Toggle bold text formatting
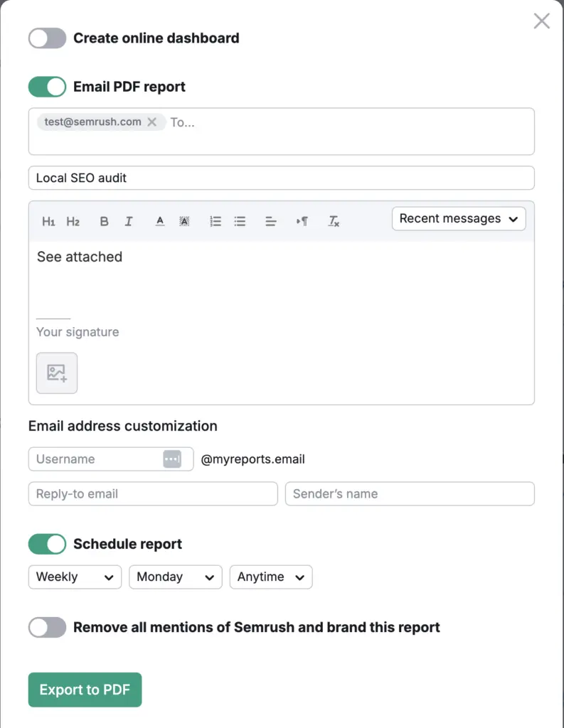 [x=104, y=222]
